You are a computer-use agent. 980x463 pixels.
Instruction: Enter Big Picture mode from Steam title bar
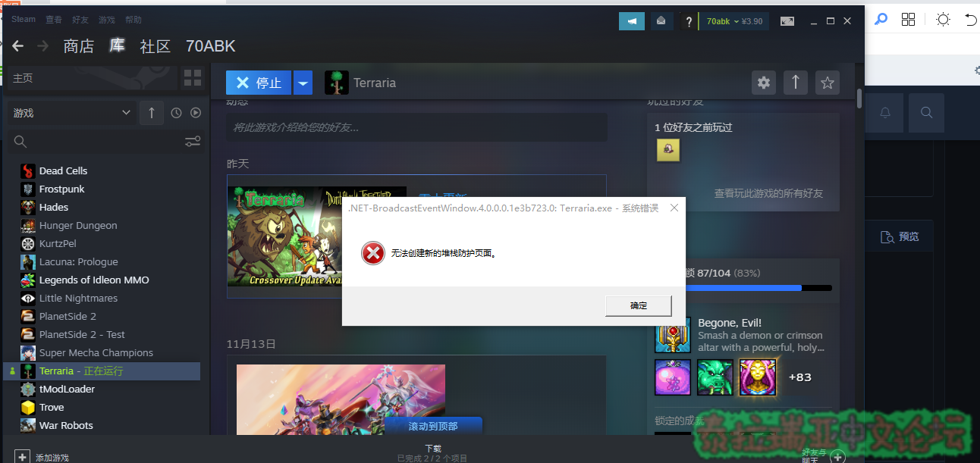[x=787, y=21]
